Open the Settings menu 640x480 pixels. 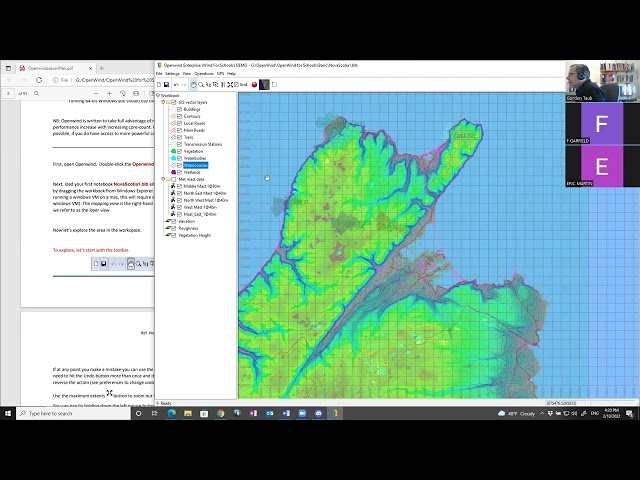[172, 73]
